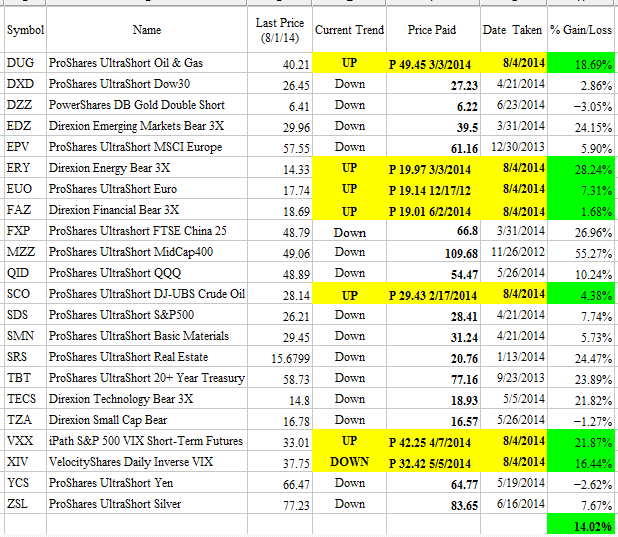Screen dimensions: 618x537
Task: Select the XIV symbol cell
Action: [25, 462]
